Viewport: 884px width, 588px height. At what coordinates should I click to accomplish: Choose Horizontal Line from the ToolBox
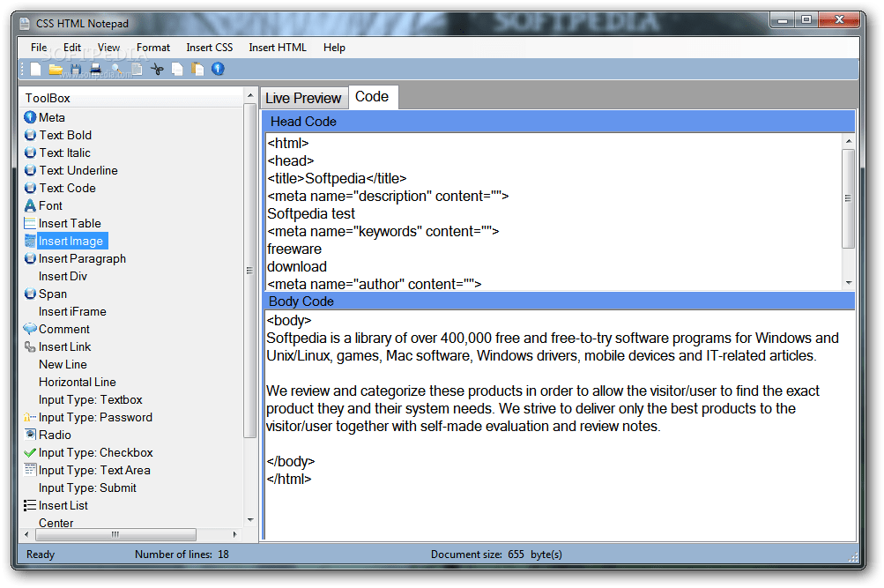78,382
